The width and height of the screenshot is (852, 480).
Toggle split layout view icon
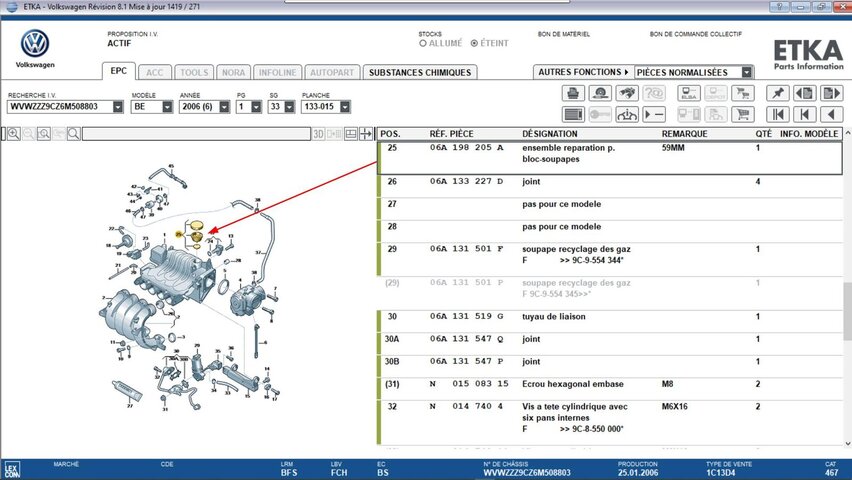[351, 134]
